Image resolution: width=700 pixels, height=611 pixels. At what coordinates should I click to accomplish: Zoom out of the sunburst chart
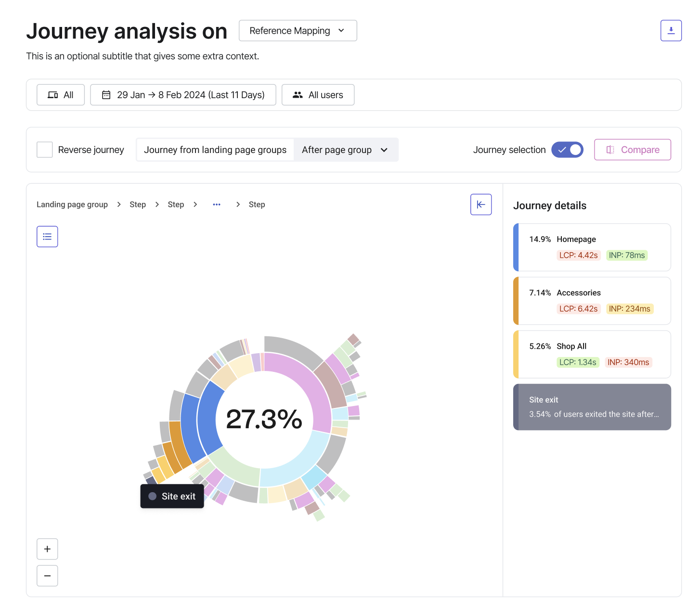pos(47,575)
